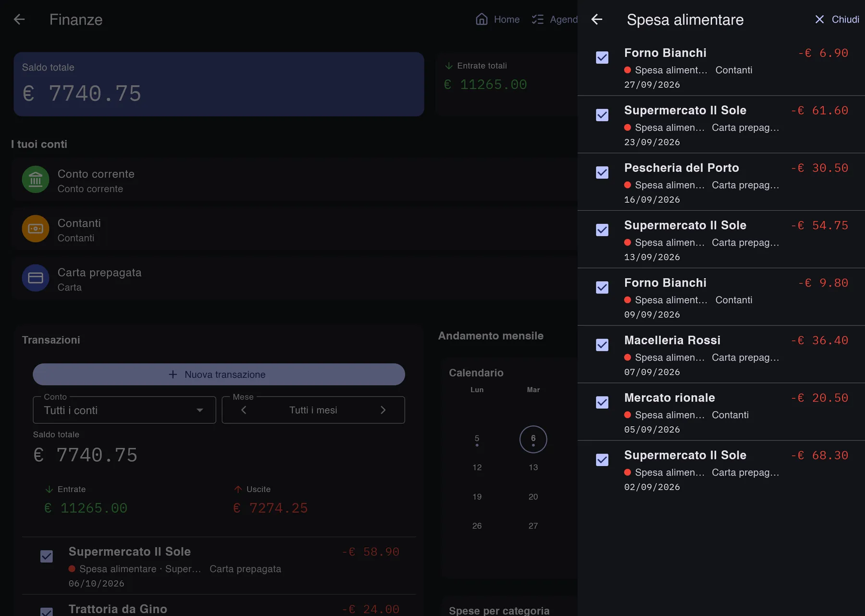This screenshot has width=865, height=616.
Task: Open the Agenda navigation item
Action: 555,19
